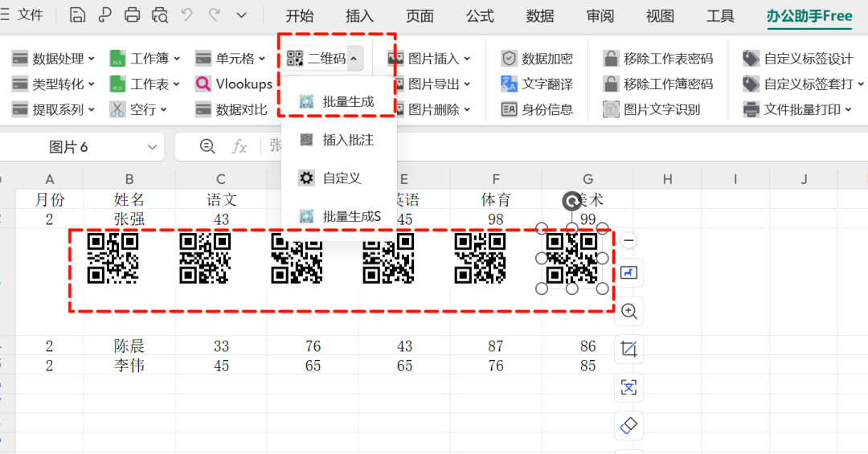
Task: Click 移除工作簿密码 lock button
Action: coord(658,84)
